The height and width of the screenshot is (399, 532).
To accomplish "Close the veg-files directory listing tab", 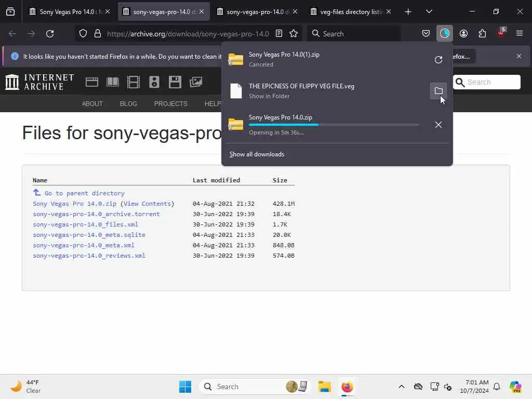I will 389,12.
